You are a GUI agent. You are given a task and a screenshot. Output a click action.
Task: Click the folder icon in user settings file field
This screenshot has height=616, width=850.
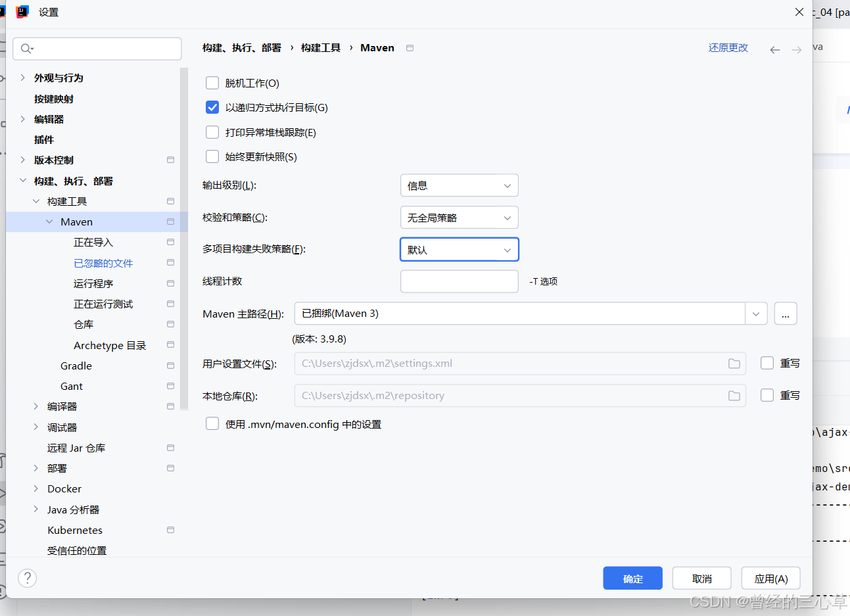[x=734, y=364]
